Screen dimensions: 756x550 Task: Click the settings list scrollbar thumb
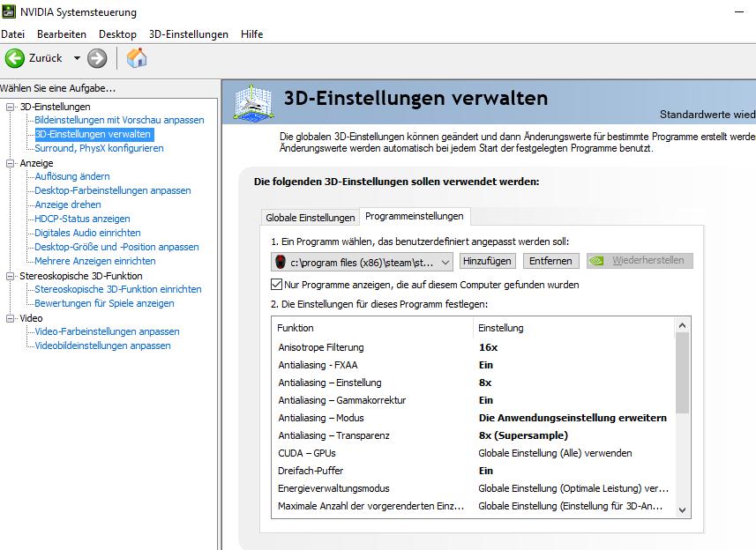682,373
